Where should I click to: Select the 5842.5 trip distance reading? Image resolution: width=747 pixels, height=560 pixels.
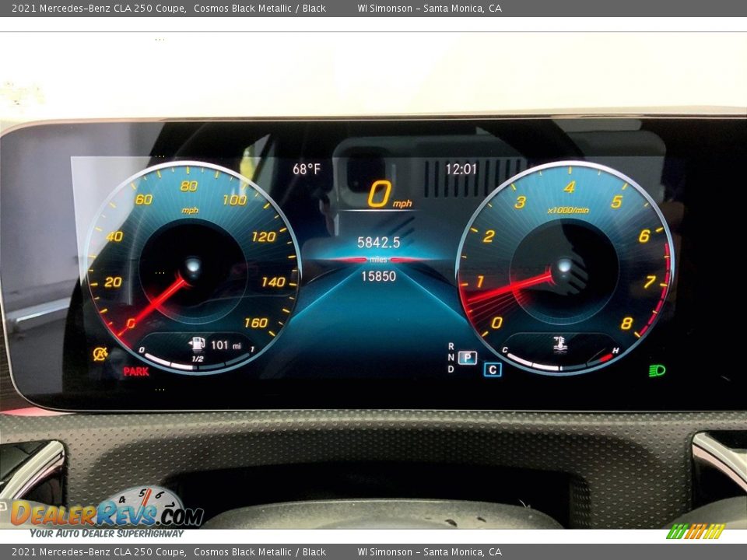click(378, 243)
